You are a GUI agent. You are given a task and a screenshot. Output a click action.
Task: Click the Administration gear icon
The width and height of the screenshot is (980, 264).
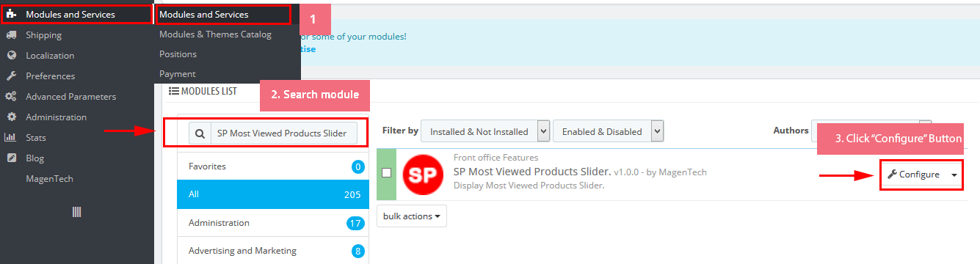[11, 117]
